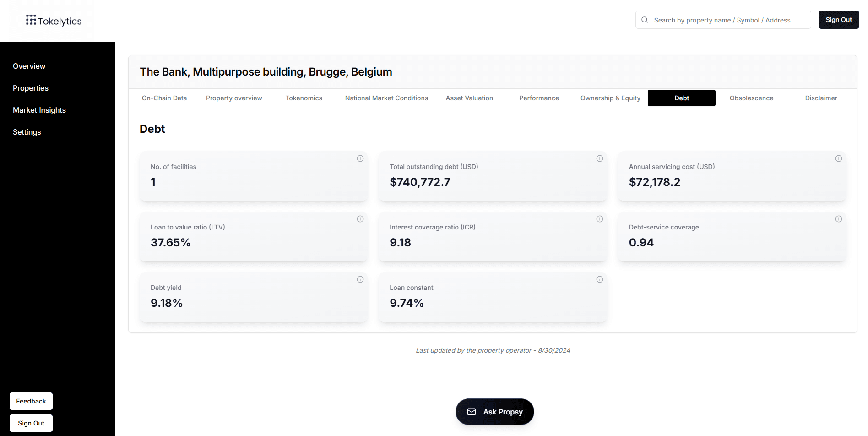Image resolution: width=868 pixels, height=436 pixels.
Task: Click info icon on No. of facilities card
Action: (x=360, y=158)
